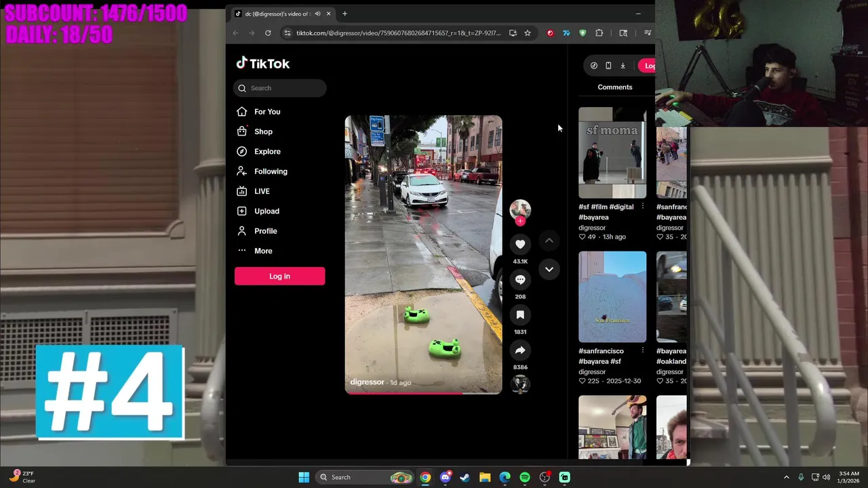Click the playing video of wet sidewalk
The height and width of the screenshot is (488, 868).
(423, 254)
